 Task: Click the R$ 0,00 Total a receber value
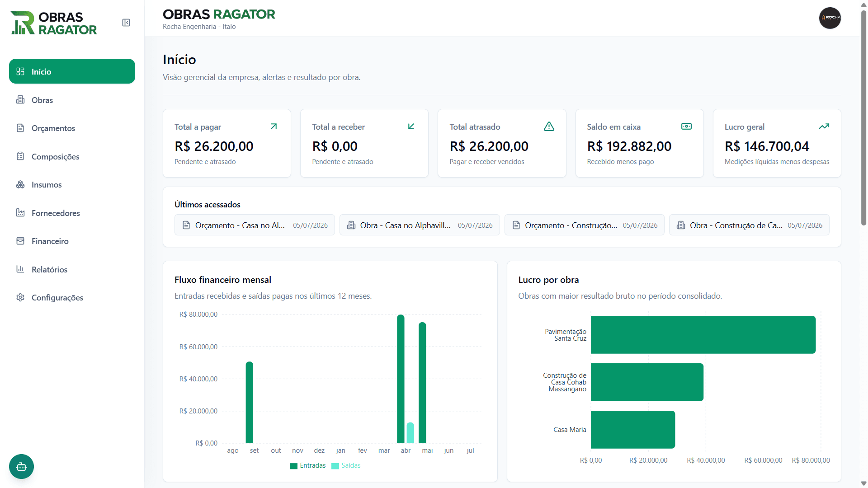pyautogui.click(x=335, y=146)
